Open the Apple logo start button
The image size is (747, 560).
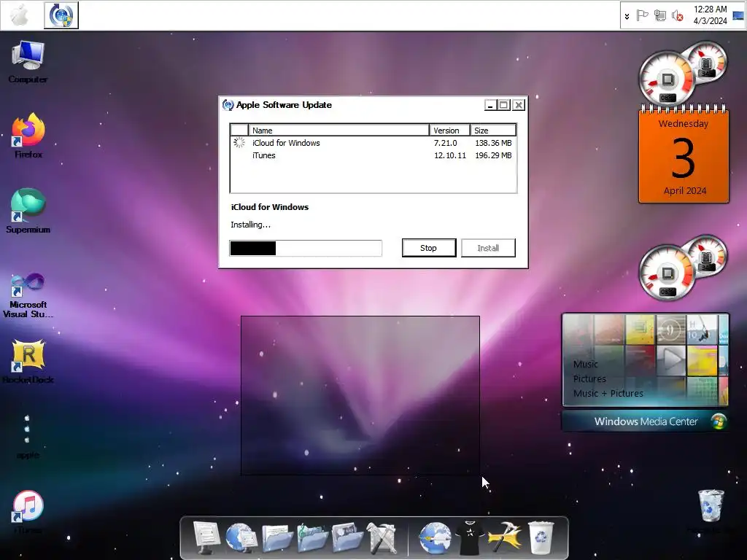(20, 15)
